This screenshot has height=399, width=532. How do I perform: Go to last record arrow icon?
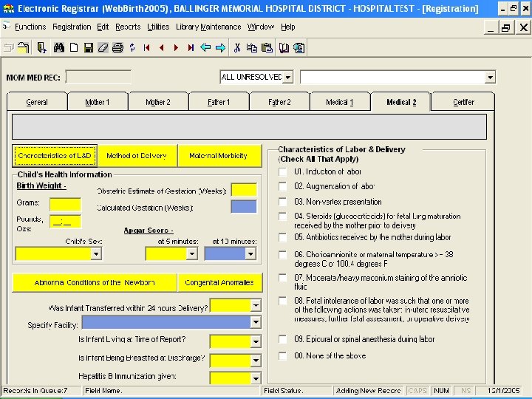[191, 48]
